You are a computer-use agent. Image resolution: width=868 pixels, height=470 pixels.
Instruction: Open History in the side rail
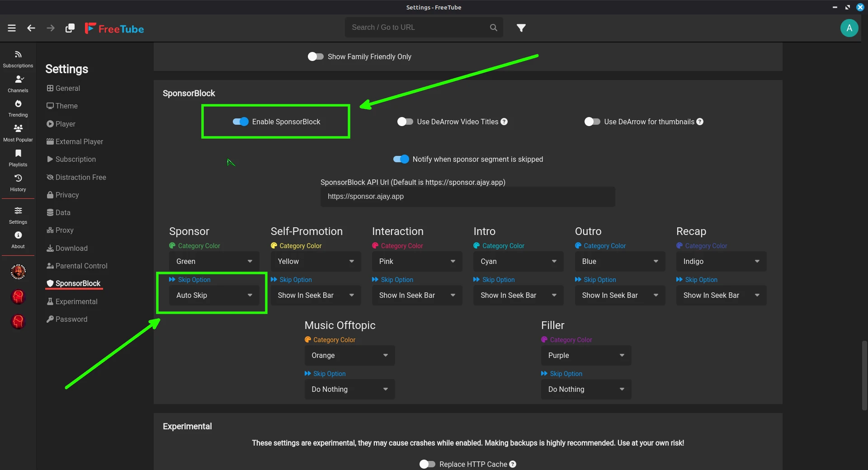tap(18, 183)
